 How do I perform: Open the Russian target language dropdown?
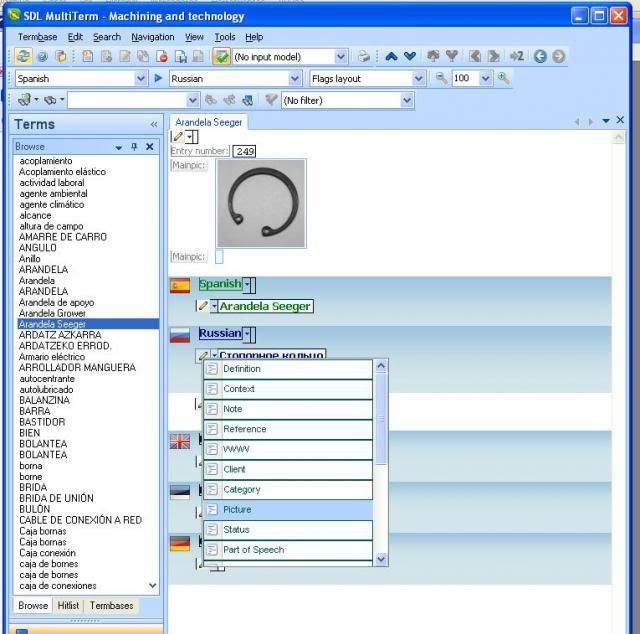[294, 78]
